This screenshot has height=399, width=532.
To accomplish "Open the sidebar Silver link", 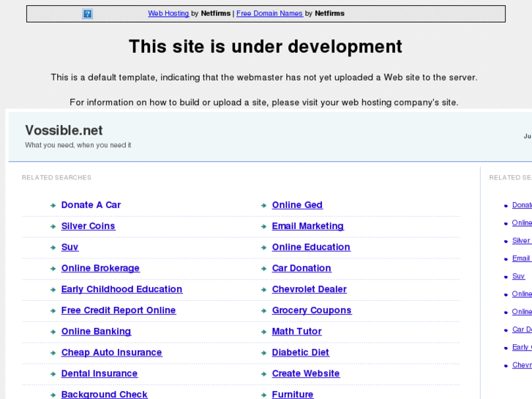I will point(522,240).
